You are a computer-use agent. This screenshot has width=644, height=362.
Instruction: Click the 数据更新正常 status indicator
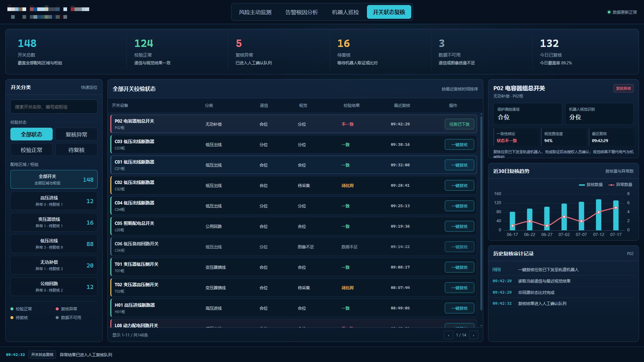(622, 12)
